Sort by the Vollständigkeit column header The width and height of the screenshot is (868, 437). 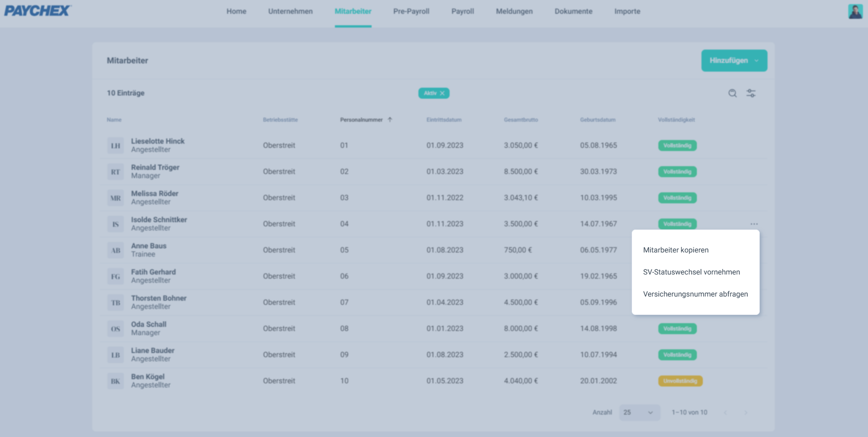[676, 120]
